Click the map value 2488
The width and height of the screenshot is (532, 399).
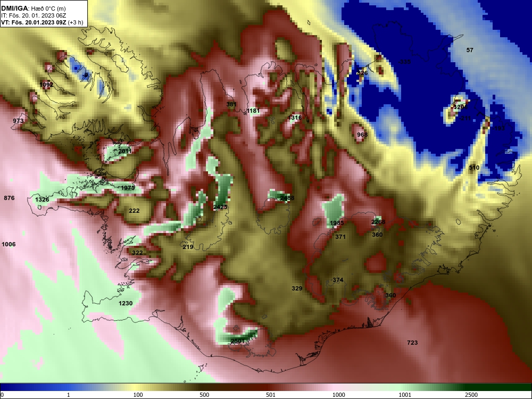point(287,198)
